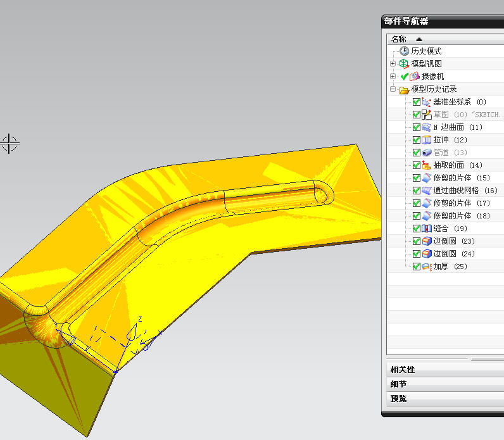Toggle the 管道 (13) checkbox
Viewport: 504px width, 440px height.
point(416,153)
